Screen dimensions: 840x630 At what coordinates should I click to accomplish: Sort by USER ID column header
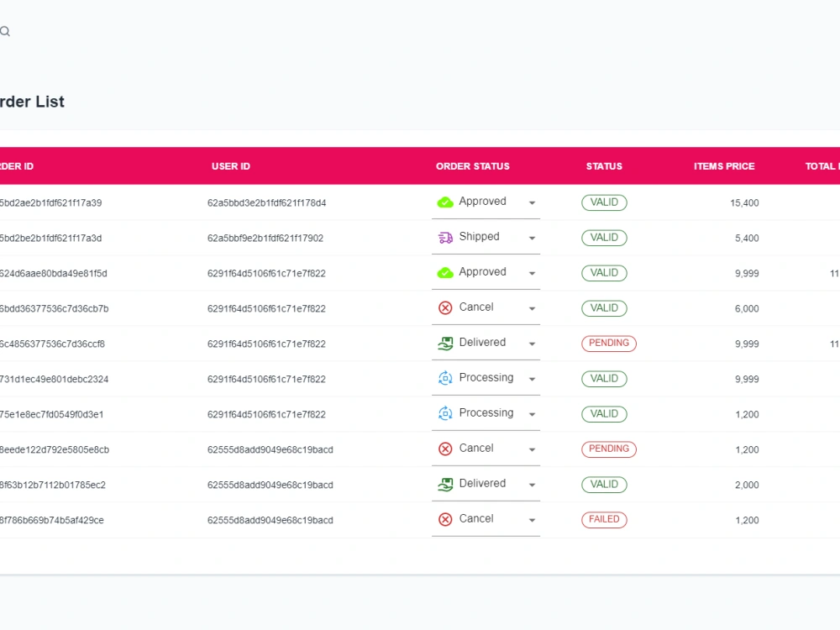point(231,166)
